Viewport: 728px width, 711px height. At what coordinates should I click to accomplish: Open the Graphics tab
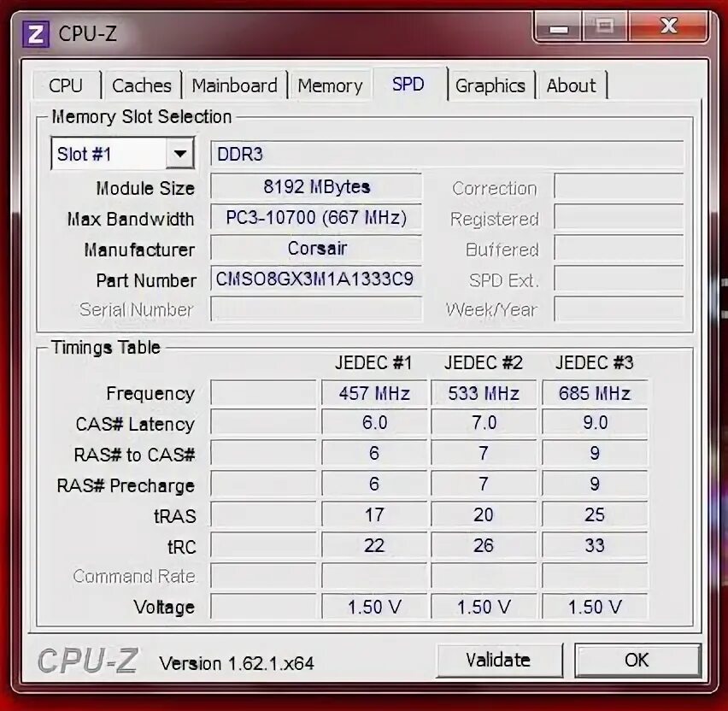click(490, 85)
